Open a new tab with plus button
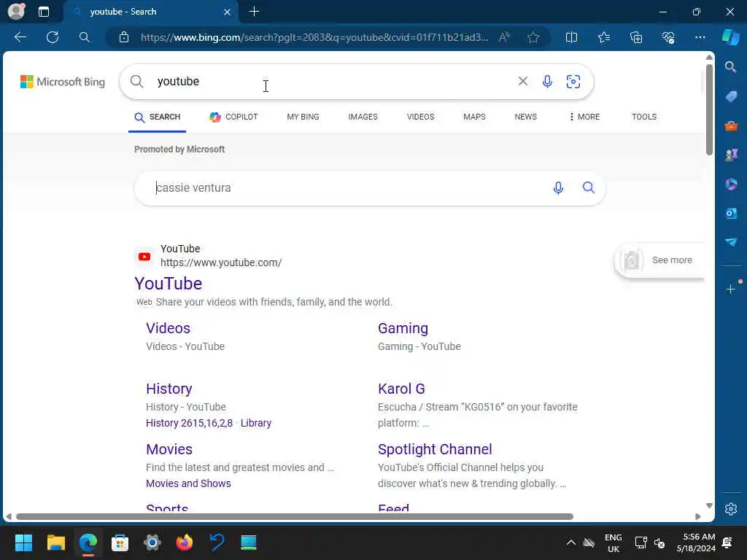 254,12
